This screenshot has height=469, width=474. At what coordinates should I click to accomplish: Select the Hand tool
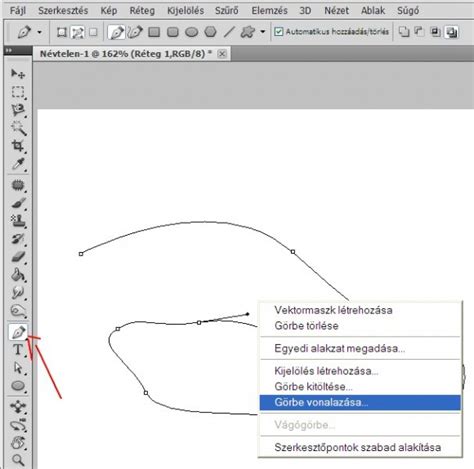coord(18,443)
